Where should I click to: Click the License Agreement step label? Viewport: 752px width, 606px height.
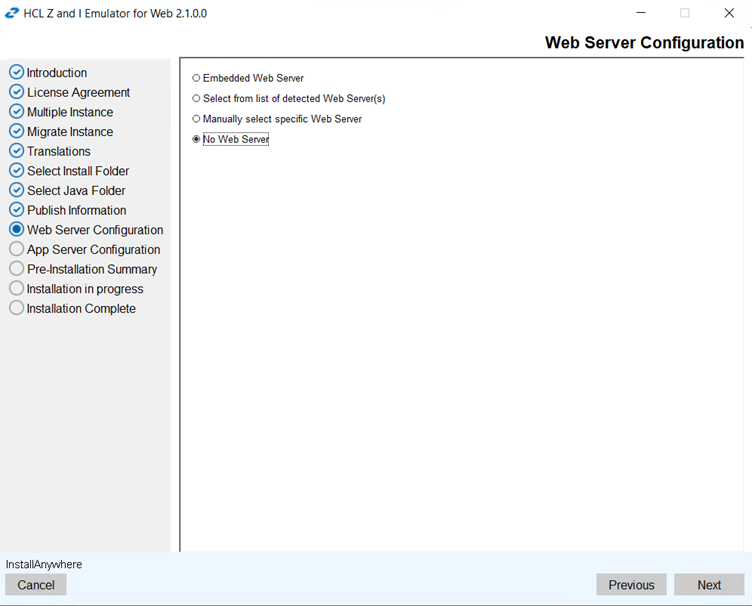[78, 93]
